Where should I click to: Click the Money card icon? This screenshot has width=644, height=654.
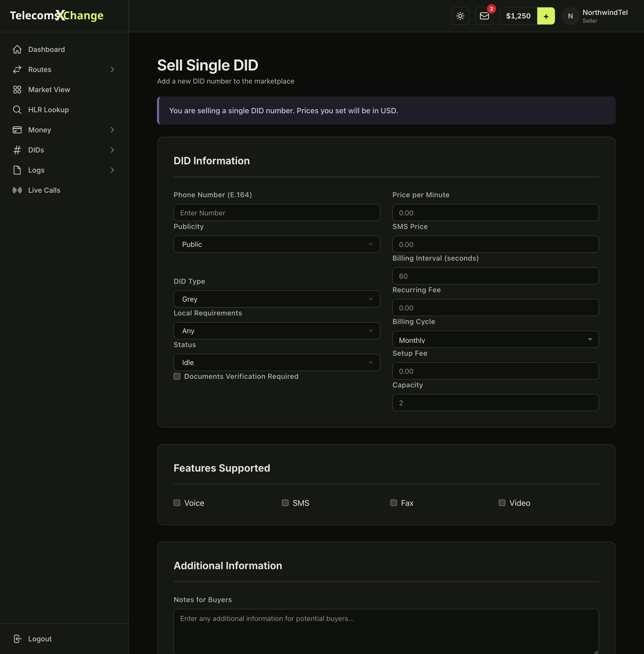(x=17, y=130)
